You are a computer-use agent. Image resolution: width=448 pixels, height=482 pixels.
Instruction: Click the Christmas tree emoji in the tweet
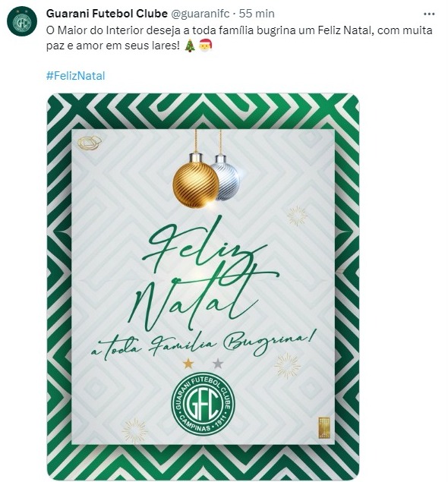[190, 46]
